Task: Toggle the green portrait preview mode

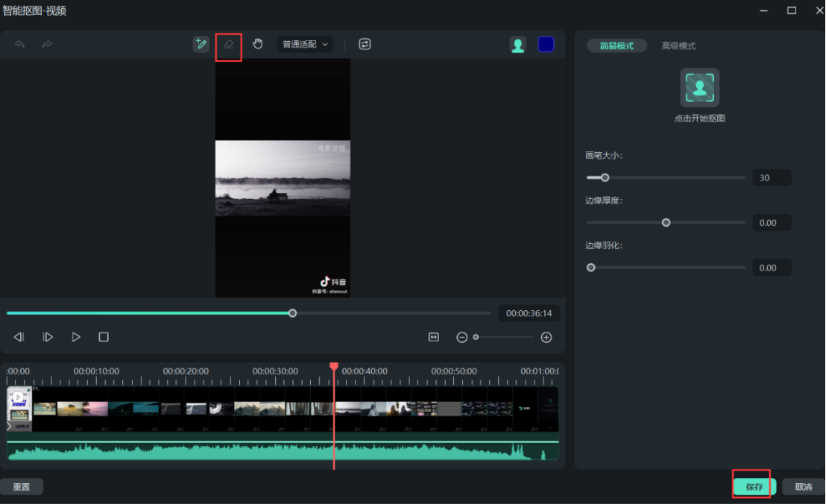Action: pos(517,45)
